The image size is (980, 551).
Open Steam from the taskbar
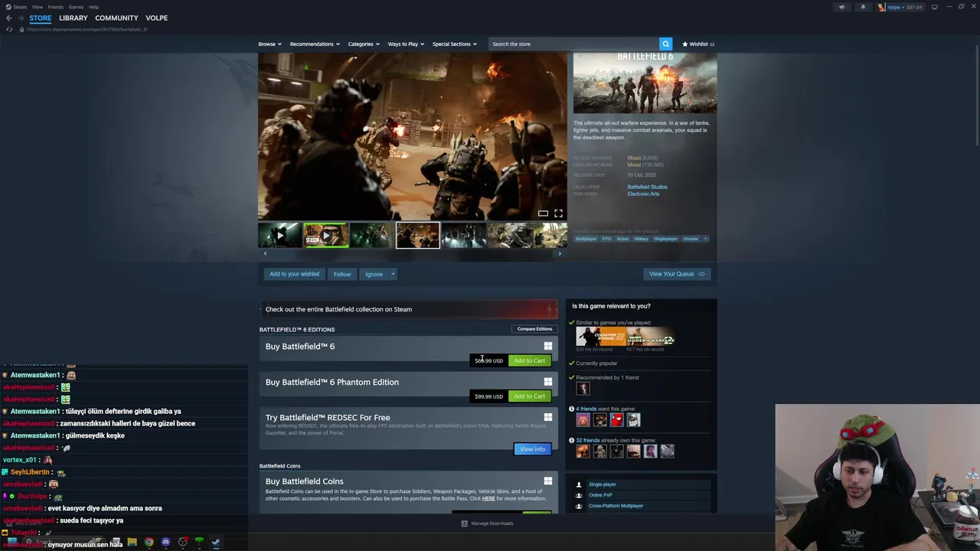(216, 542)
